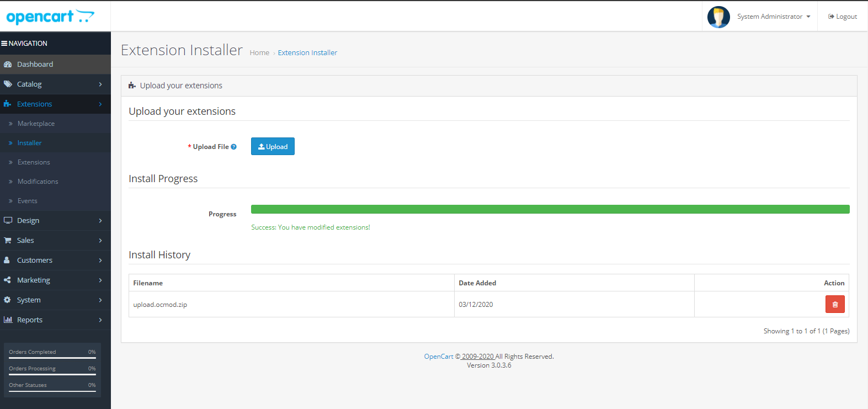Click the Dashboard gauge icon
The image size is (868, 409).
click(x=8, y=64)
